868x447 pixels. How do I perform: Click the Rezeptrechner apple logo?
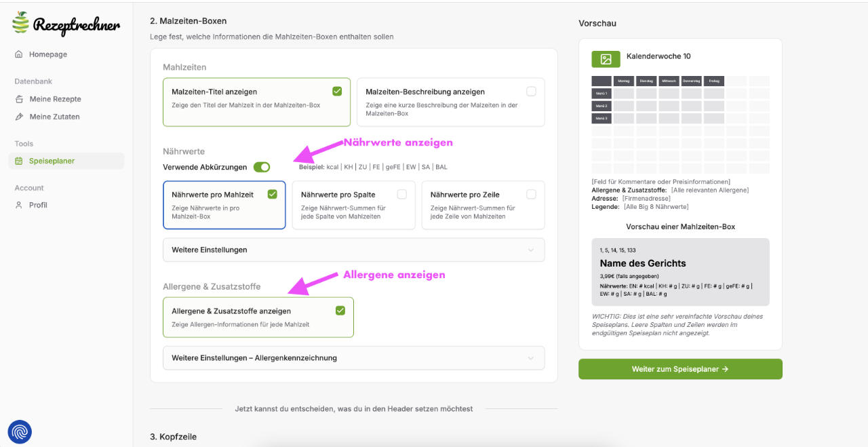(21, 22)
